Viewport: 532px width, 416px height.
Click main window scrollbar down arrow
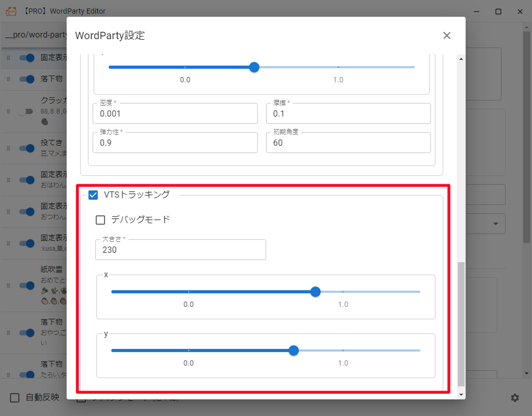coord(526,373)
